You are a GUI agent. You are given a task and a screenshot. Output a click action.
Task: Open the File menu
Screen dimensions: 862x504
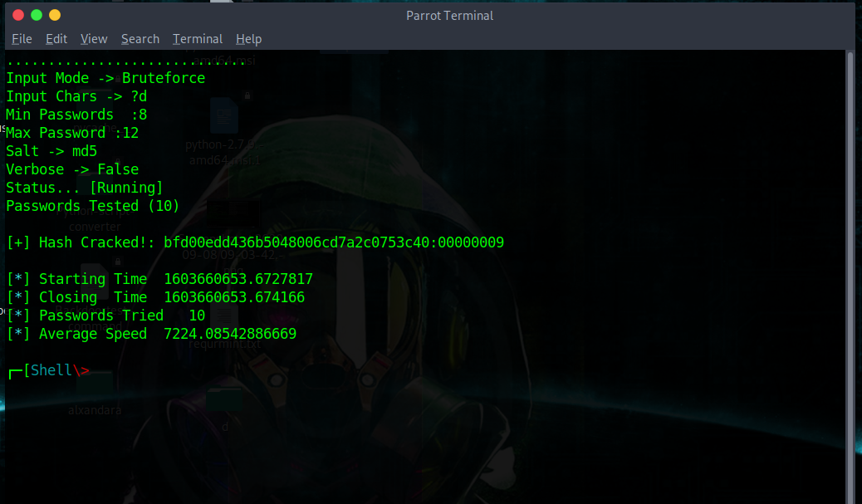[x=22, y=39]
